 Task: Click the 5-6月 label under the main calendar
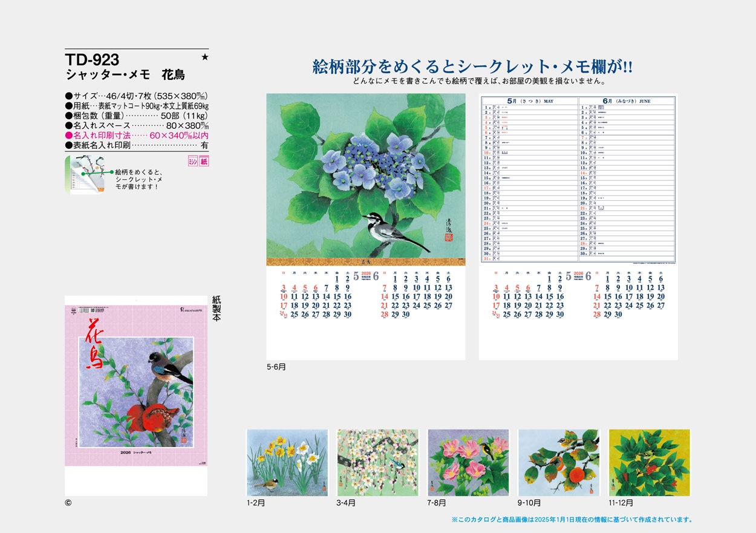point(276,367)
